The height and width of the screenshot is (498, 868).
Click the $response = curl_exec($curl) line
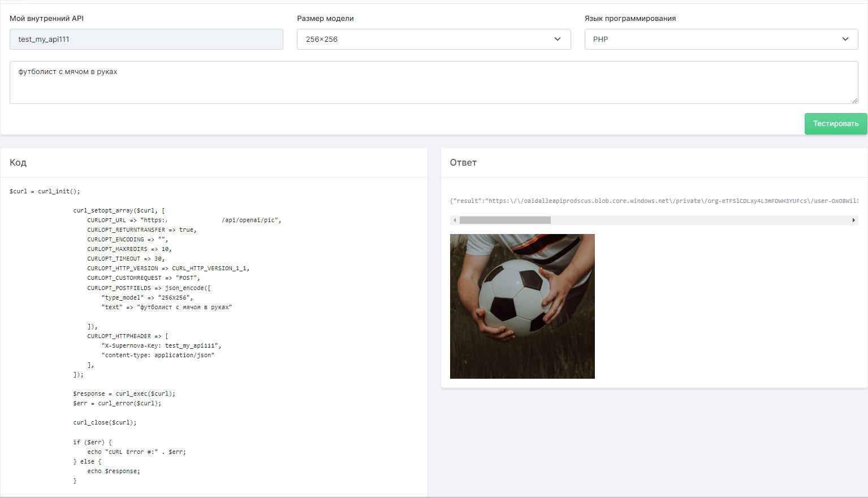click(x=124, y=394)
